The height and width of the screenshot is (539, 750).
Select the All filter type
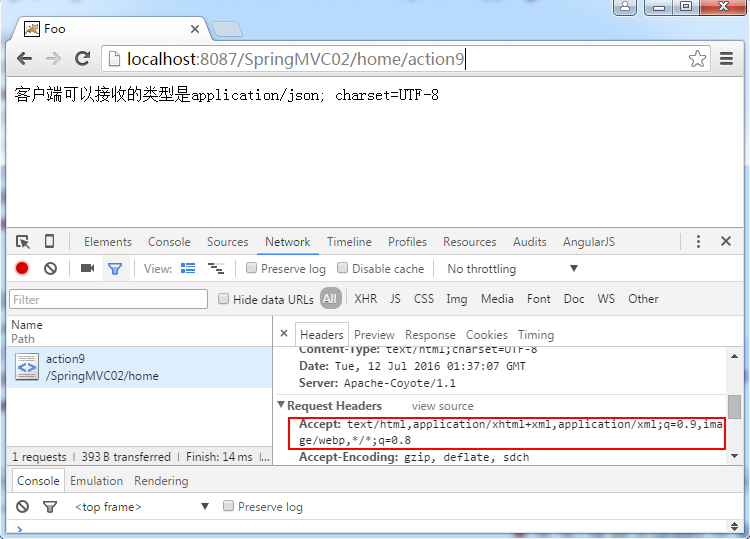(x=330, y=299)
